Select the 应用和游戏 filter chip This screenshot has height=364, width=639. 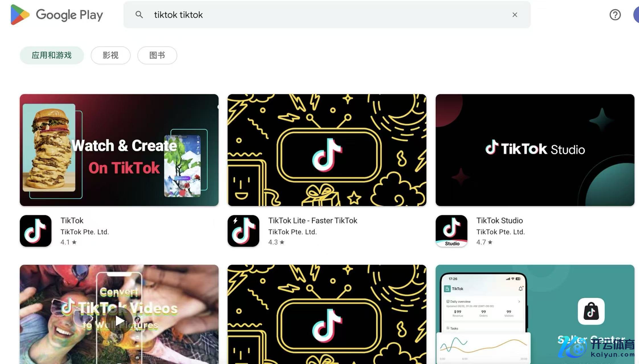pos(52,55)
